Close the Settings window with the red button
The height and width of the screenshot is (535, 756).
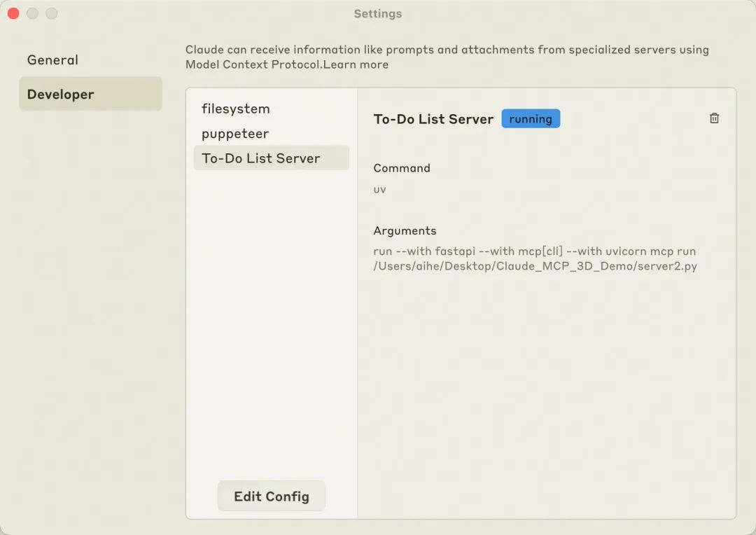tap(13, 13)
